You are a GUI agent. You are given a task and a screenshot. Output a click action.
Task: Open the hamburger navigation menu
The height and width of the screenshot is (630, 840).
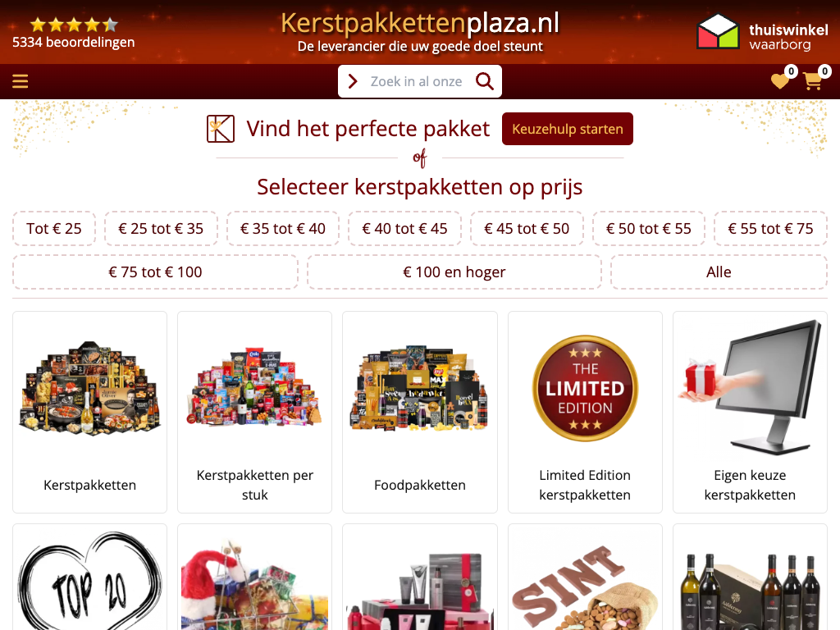pos(21,81)
